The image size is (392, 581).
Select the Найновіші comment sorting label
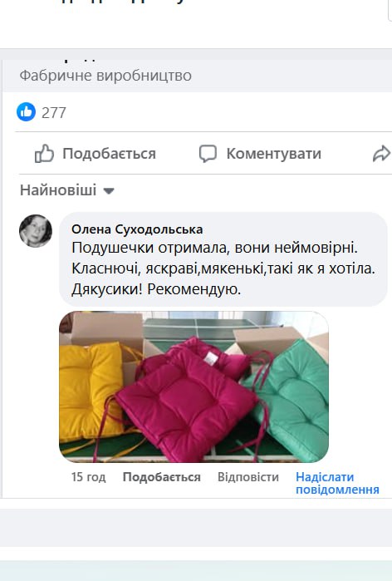(x=58, y=190)
